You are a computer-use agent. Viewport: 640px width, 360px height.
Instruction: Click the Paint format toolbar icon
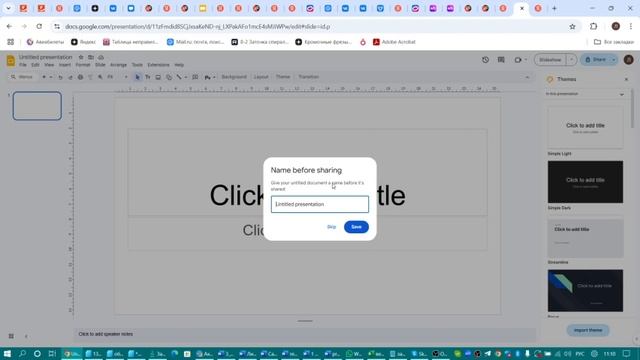pyautogui.click(x=90, y=77)
